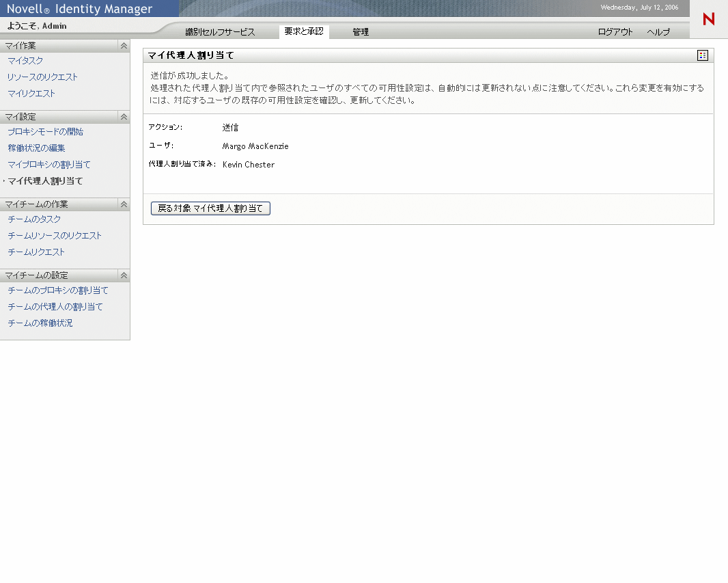Open portlet options via the grid icon
The image size is (728, 583).
[702, 55]
